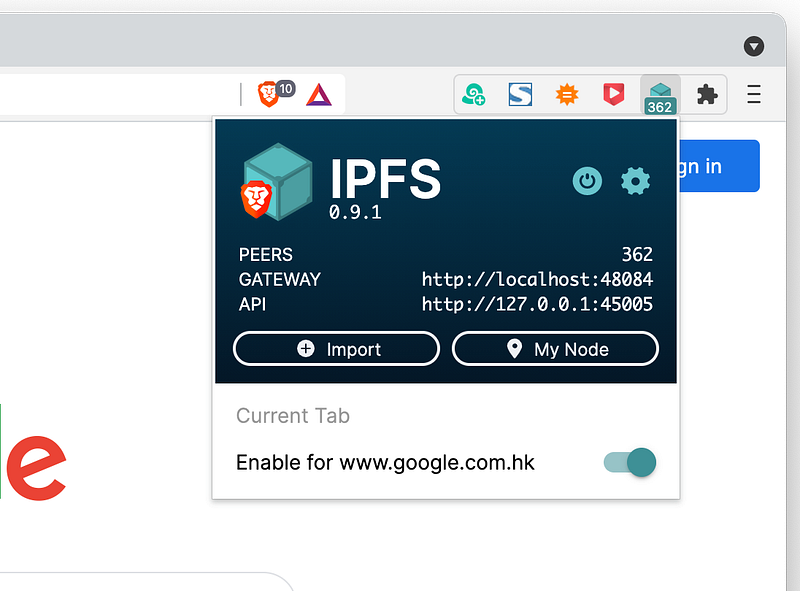Screen dimensions: 800x591
Task: Expand the tab search dropdown arrow
Action: (x=754, y=46)
